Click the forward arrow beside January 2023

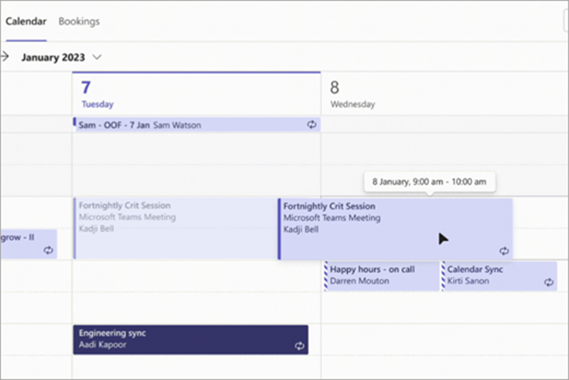(x=5, y=57)
